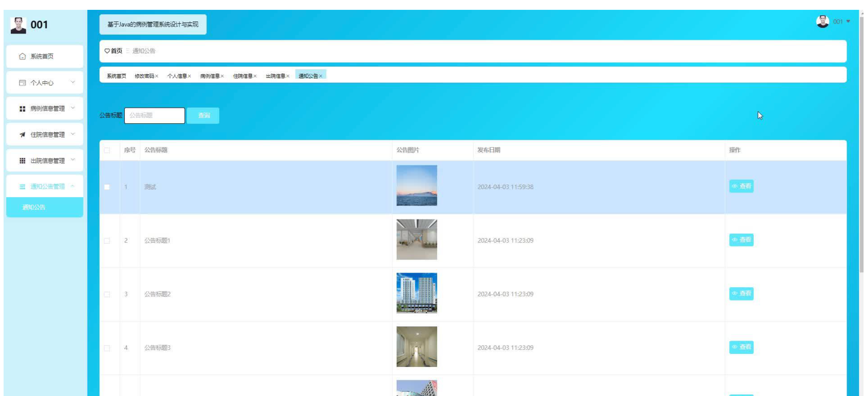Switch to the 住院信息 tab
This screenshot has width=868, height=396.
(x=243, y=76)
